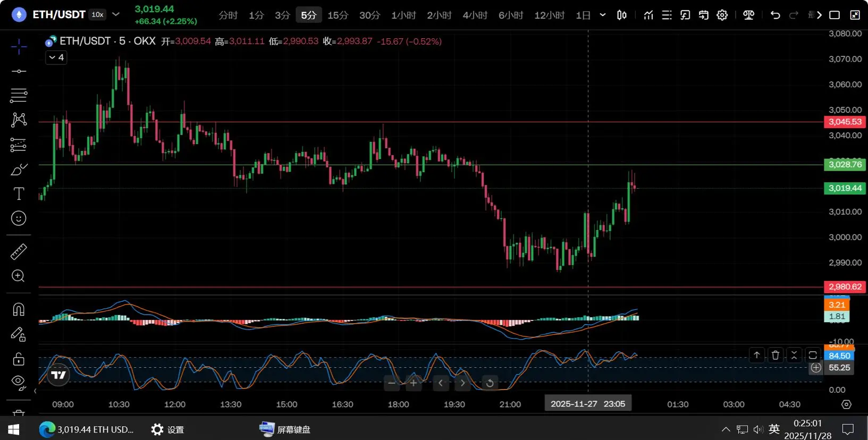The height and width of the screenshot is (440, 868).
Task: Toggle lock all drawings
Action: coord(19,359)
